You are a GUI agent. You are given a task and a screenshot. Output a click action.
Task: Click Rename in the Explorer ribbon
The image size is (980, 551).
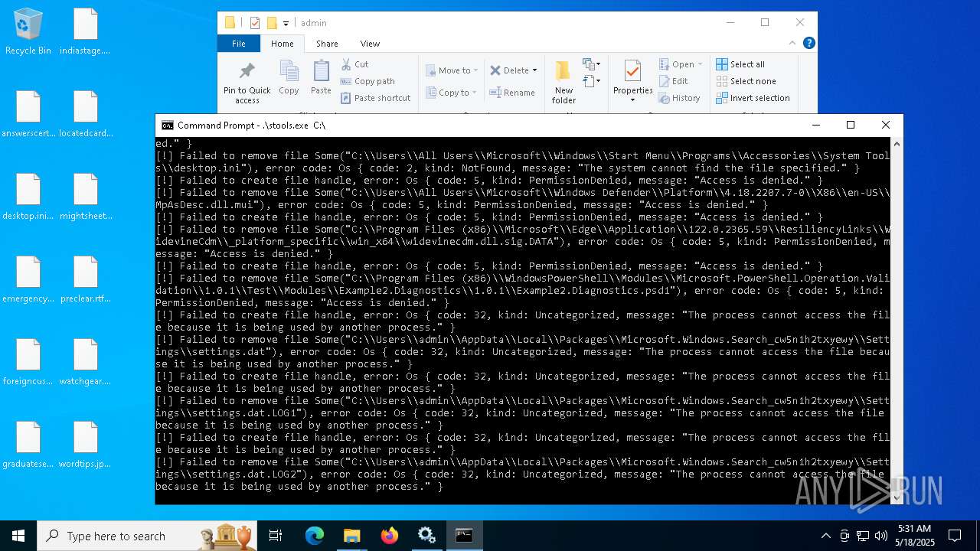(x=512, y=93)
